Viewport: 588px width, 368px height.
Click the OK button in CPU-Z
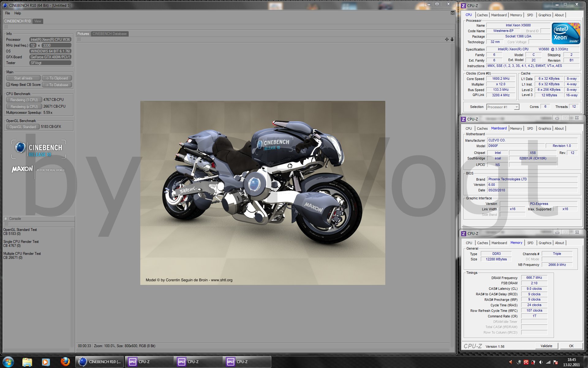point(571,346)
